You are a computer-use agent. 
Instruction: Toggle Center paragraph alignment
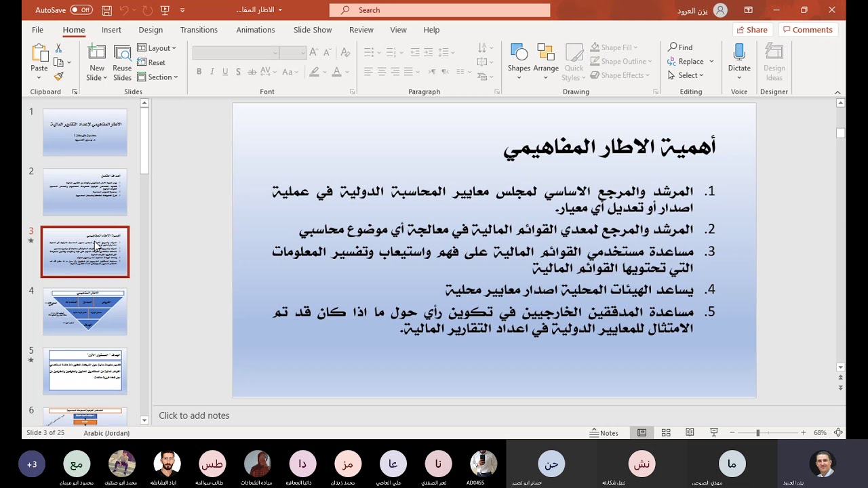pos(382,72)
